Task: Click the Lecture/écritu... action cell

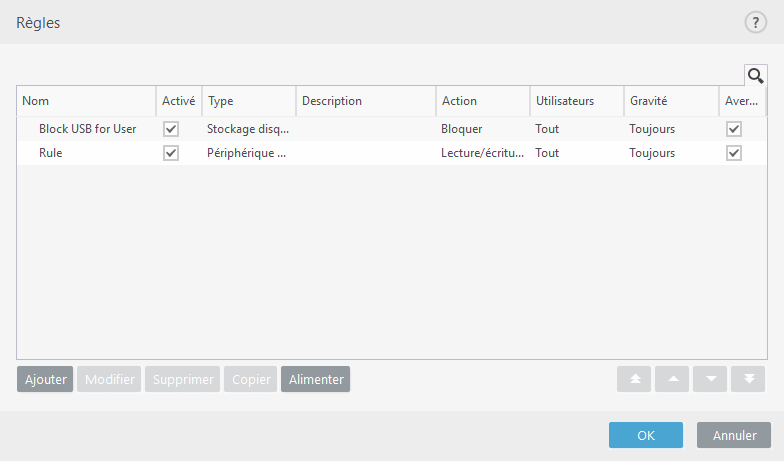Action: 482,153
